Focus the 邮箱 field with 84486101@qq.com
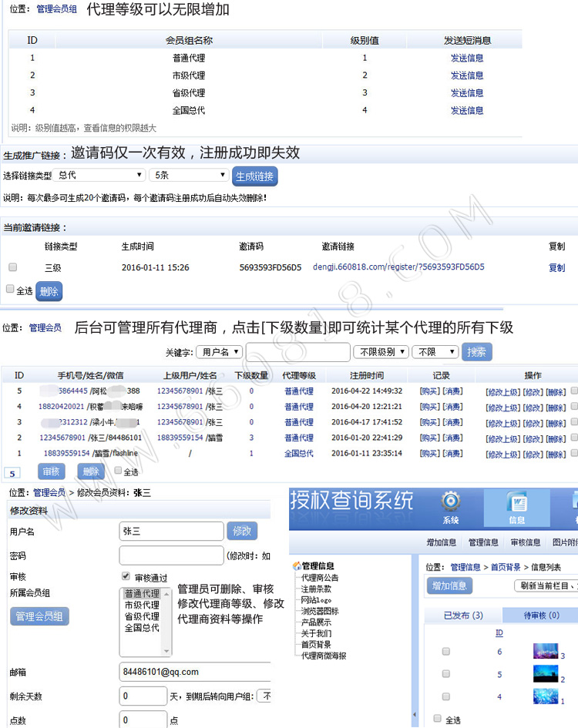 tap(195, 672)
